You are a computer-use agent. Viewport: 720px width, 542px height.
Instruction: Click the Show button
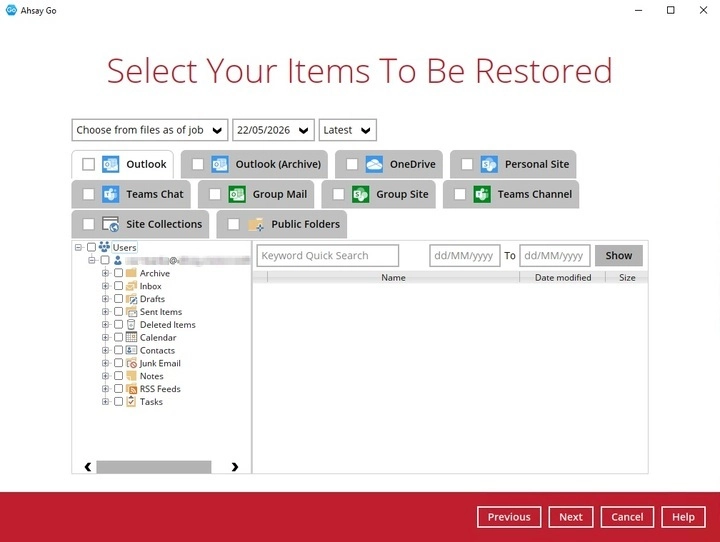point(619,255)
